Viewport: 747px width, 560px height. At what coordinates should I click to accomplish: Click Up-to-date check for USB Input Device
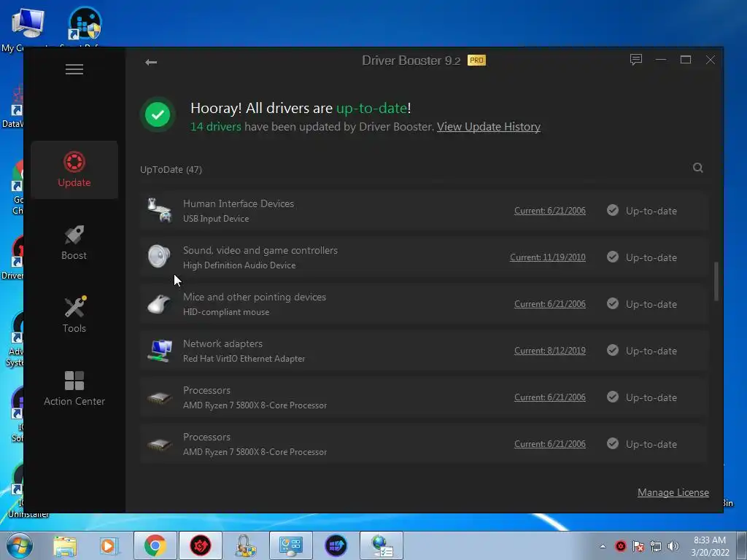[613, 210]
